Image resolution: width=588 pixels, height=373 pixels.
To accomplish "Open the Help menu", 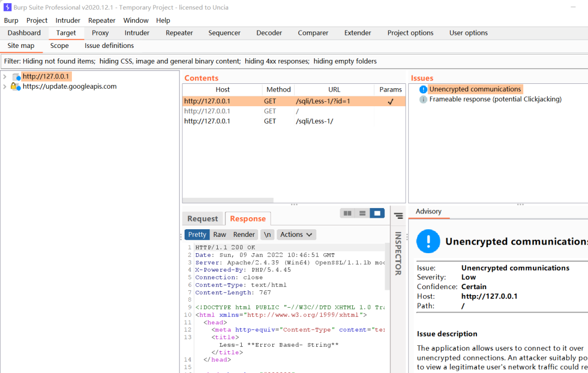I will pos(163,21).
